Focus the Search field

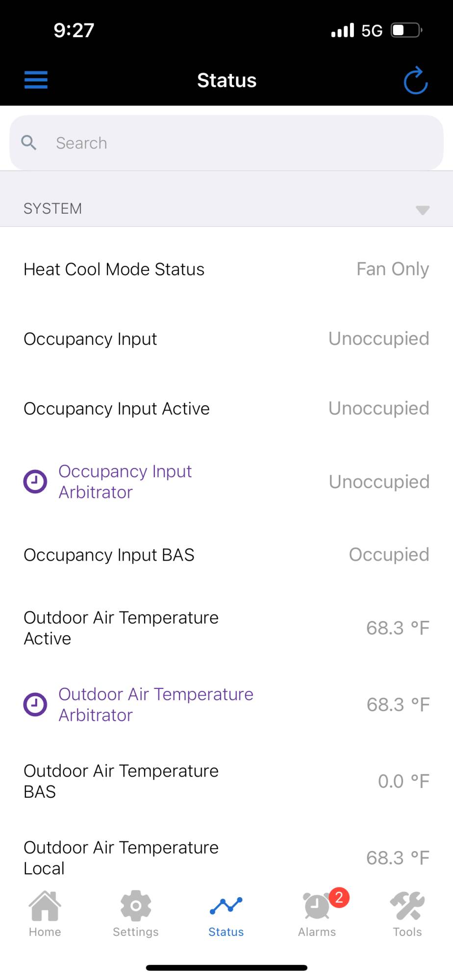235,143
